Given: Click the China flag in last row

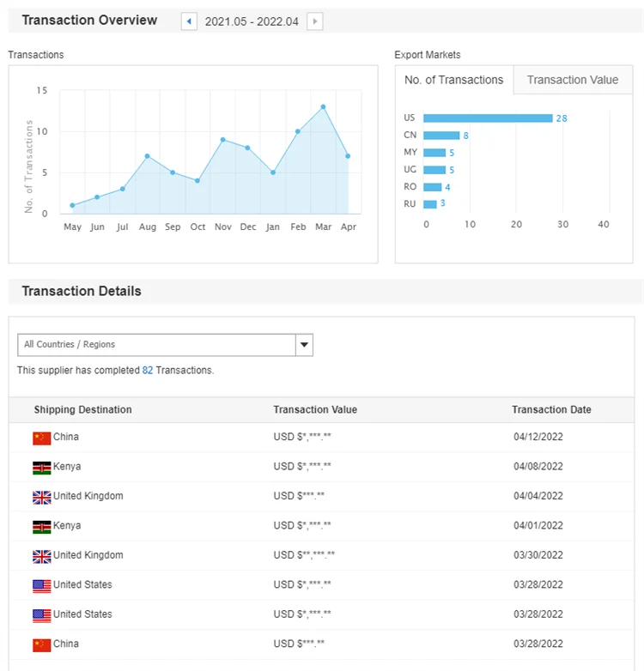Looking at the screenshot, I should (41, 644).
